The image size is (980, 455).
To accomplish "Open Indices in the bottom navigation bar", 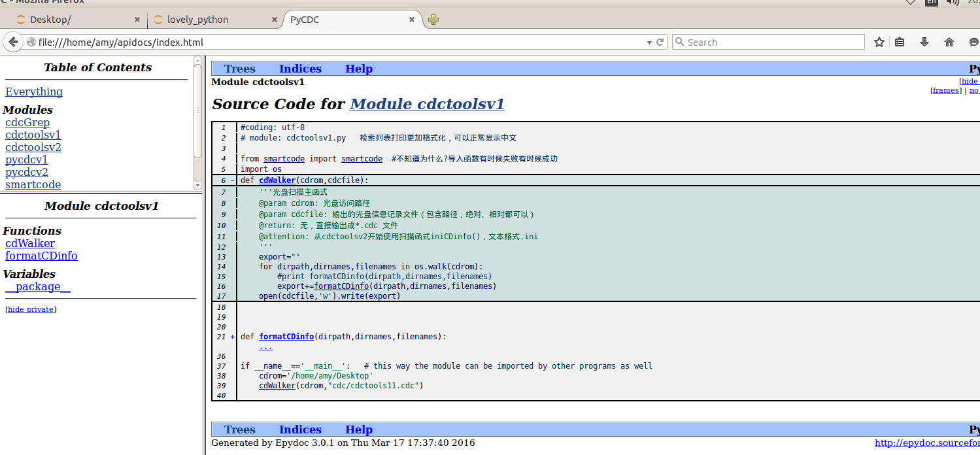I will (x=300, y=430).
